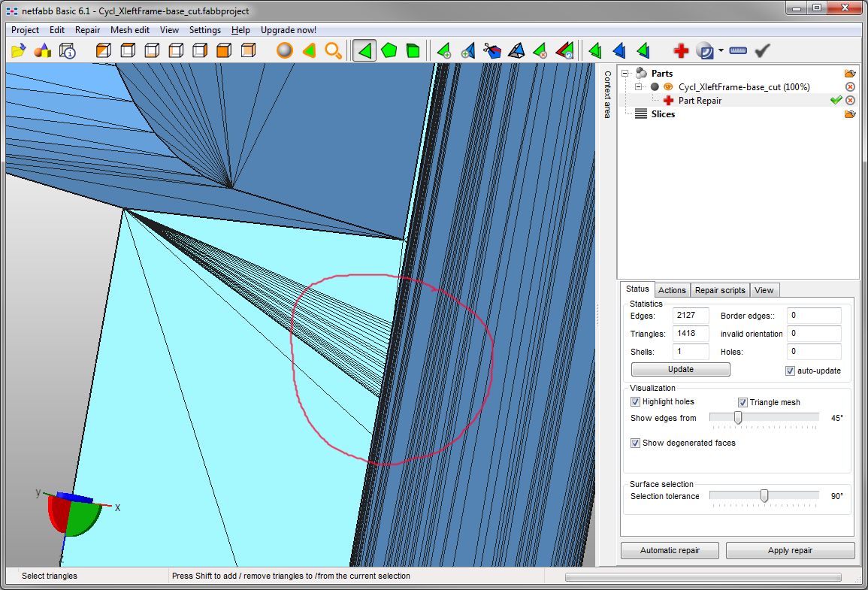Viewport: 868px width, 590px height.
Task: Click the Automatic repair button
Action: pyautogui.click(x=670, y=551)
